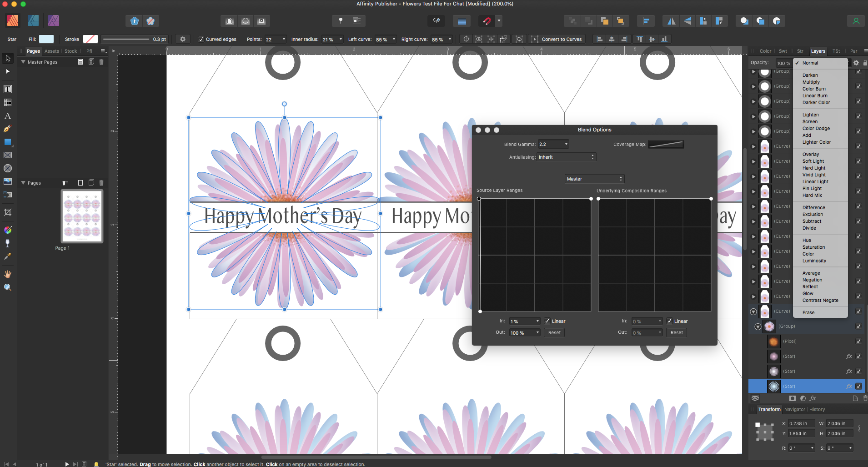
Task: Switch to the Navigator tab
Action: [795, 409]
